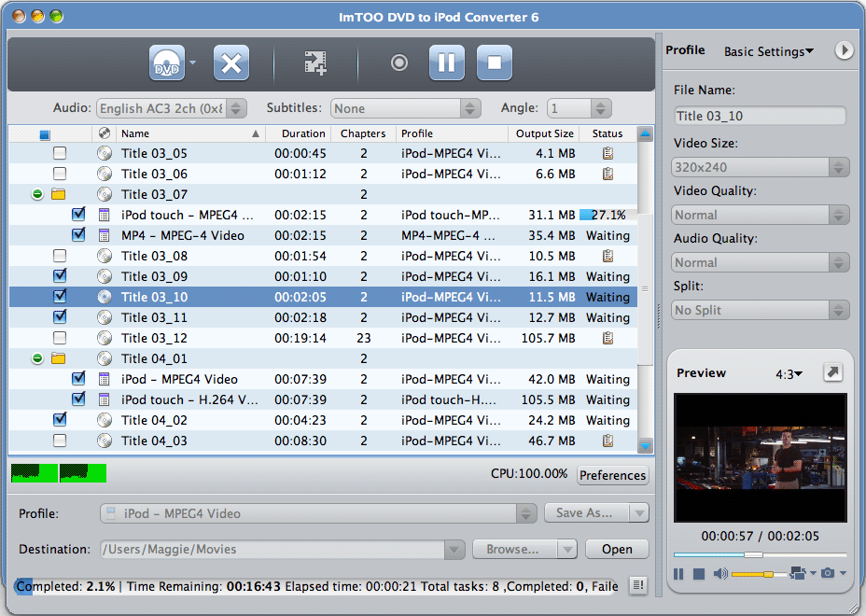Image resolution: width=866 pixels, height=616 pixels.
Task: Uncheck iPod touch - MPEG4 checkbox
Action: tap(78, 215)
